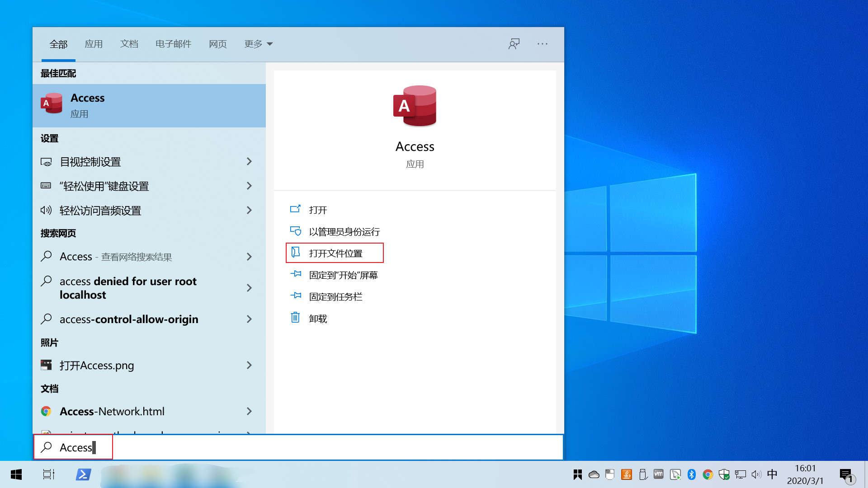The width and height of the screenshot is (868, 488).
Task: Switch to the 应用 tab
Action: (x=94, y=44)
